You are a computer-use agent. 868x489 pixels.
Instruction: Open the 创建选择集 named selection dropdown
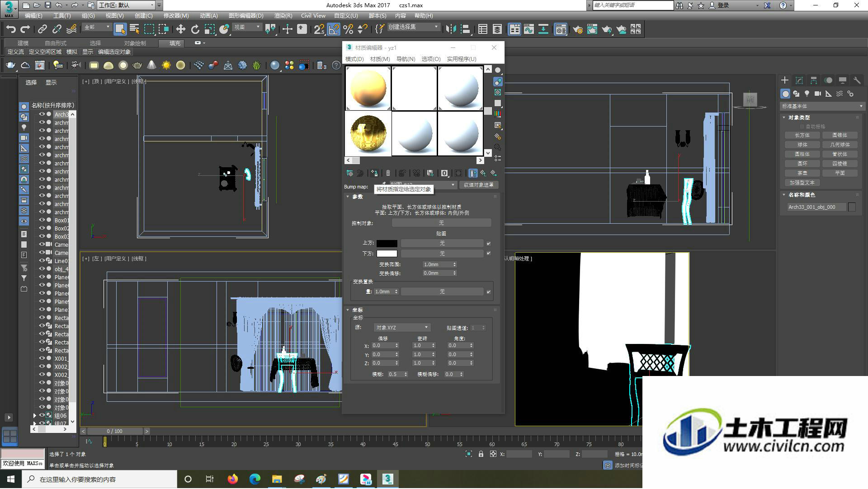point(413,27)
